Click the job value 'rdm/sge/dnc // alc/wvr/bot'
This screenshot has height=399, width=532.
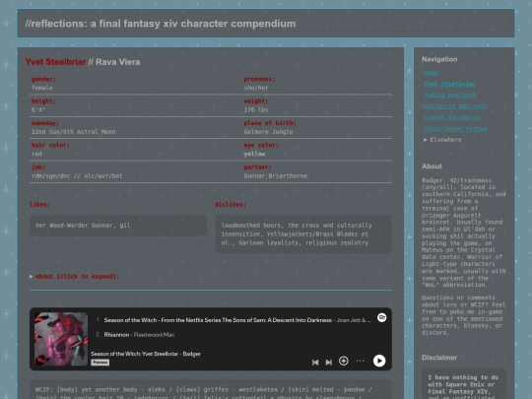tap(77, 176)
